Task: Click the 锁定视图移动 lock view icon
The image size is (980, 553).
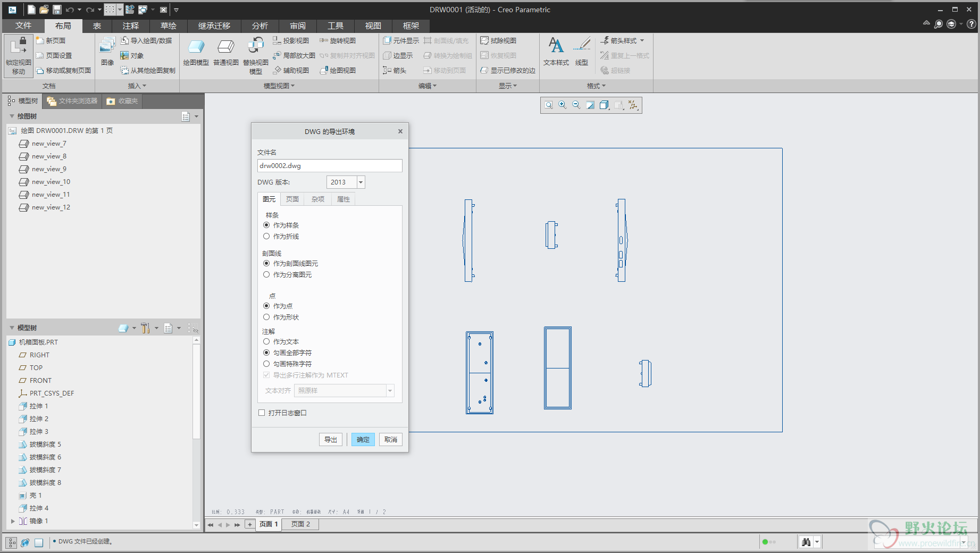Action: tap(19, 56)
